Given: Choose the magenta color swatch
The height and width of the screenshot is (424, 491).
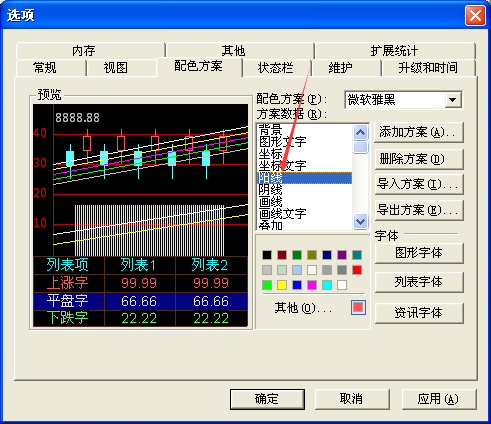Looking at the screenshot, I should tap(312, 285).
